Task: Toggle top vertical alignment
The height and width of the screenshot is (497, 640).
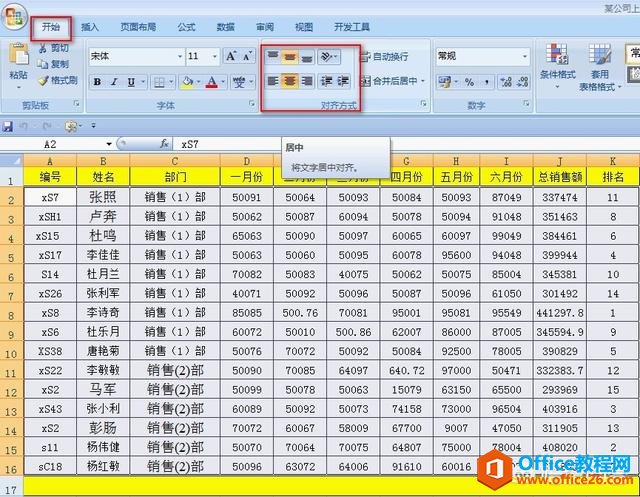Action: point(273,56)
